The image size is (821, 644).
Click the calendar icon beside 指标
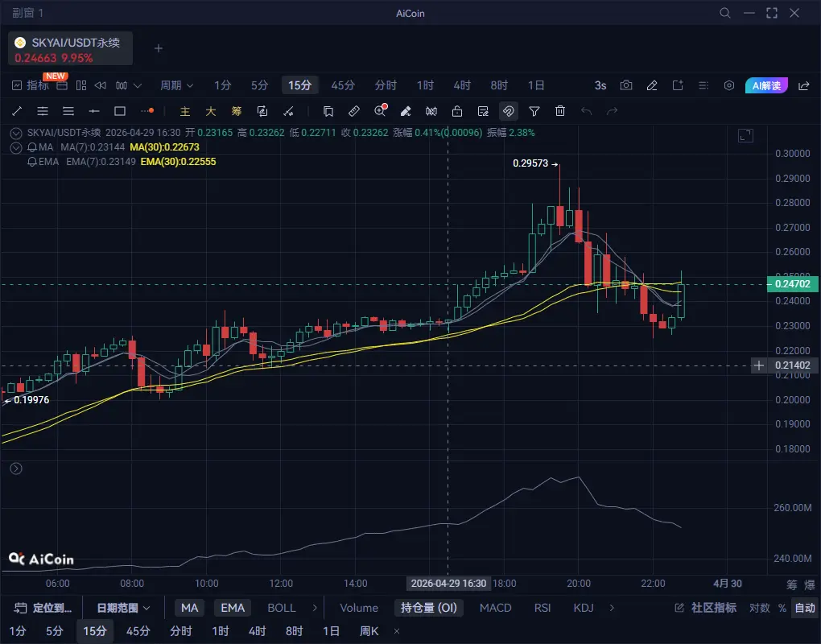point(62,85)
